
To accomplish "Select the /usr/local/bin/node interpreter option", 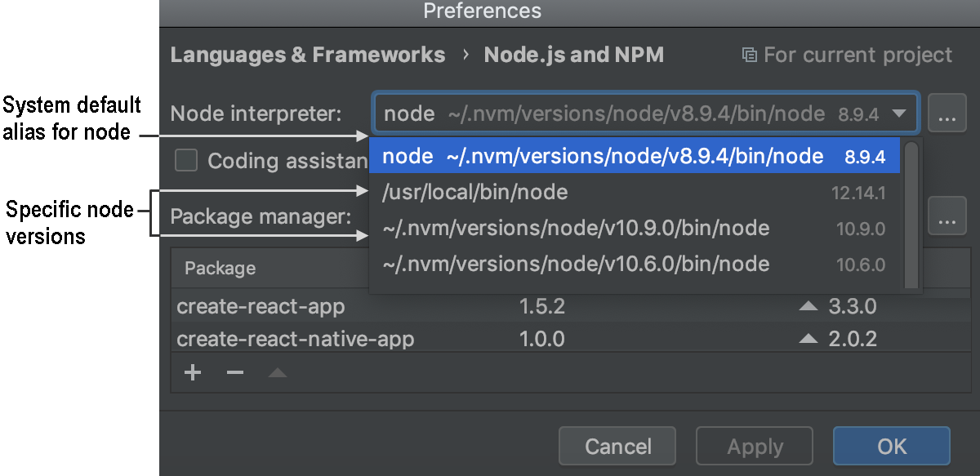I will tap(635, 193).
